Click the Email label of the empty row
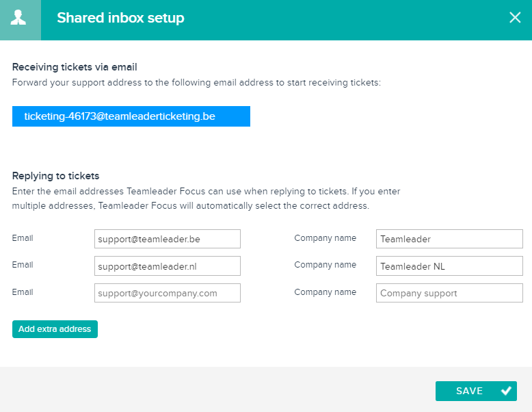Image resolution: width=532 pixels, height=412 pixels. (23, 292)
